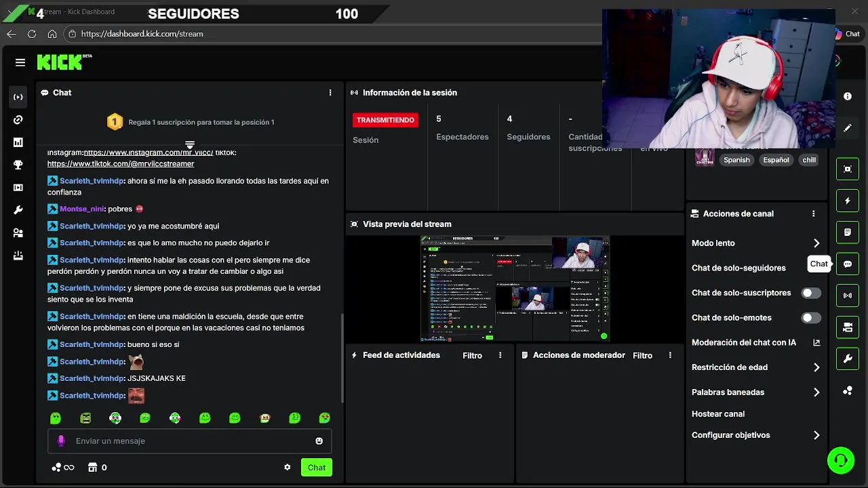Open the browser home page

click(x=52, y=34)
